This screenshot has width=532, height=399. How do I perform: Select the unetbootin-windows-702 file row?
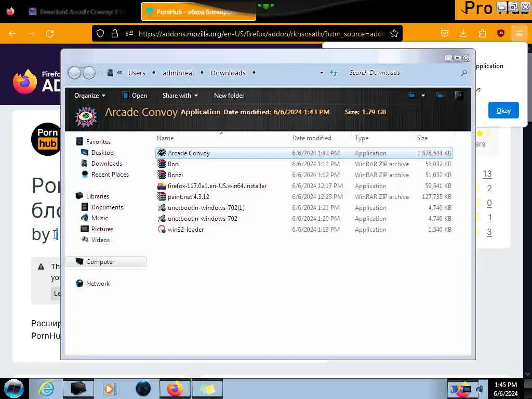304,219
